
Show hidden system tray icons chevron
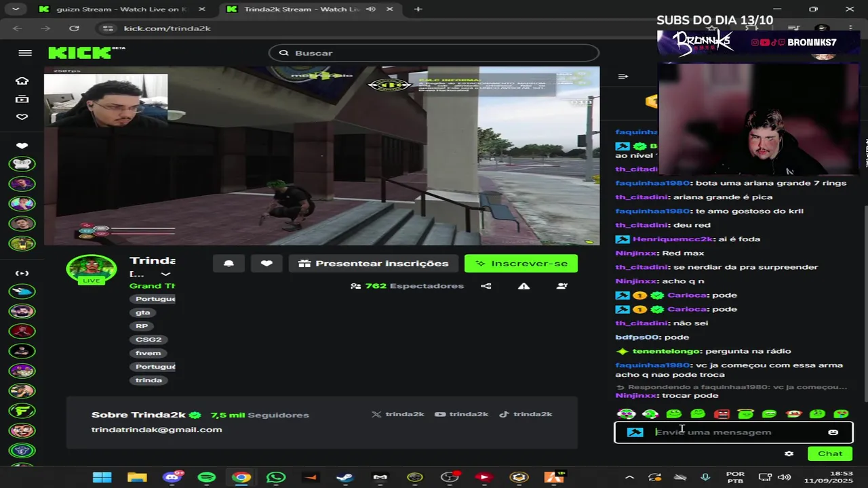tap(629, 477)
